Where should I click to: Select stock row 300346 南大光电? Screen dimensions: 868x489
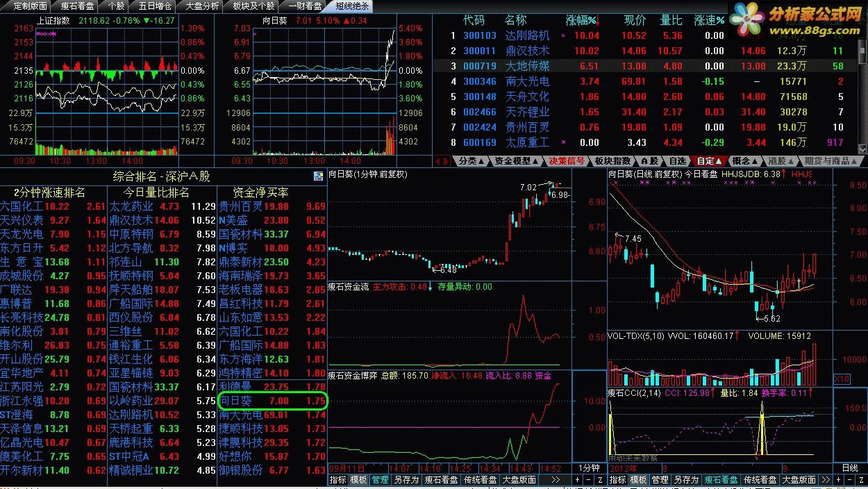pyautogui.click(x=646, y=81)
